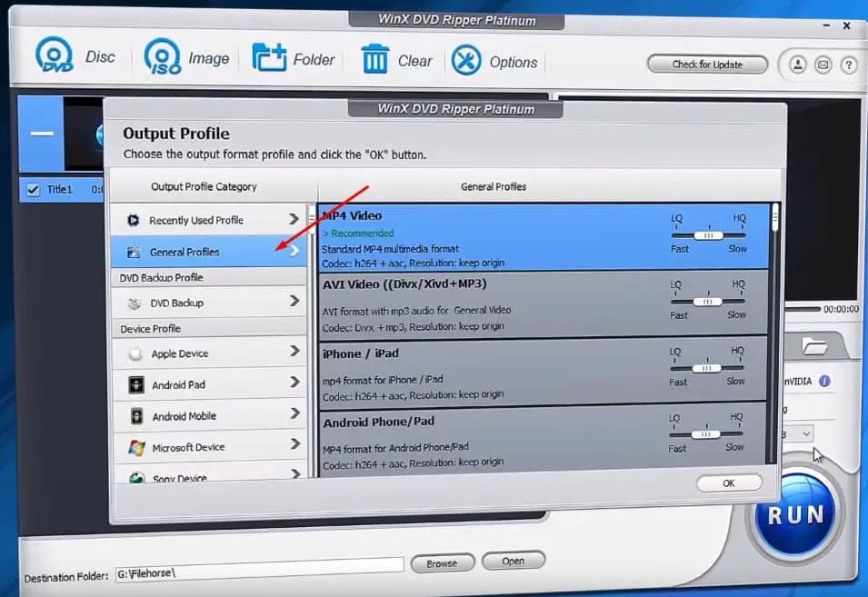Adjust MP4 Video quality slider
868x597 pixels.
(x=709, y=235)
